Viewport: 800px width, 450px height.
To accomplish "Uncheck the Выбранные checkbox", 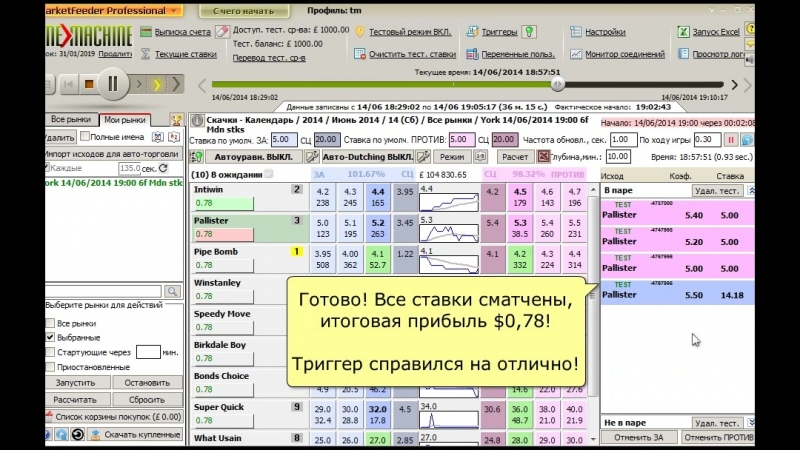I will (50, 337).
